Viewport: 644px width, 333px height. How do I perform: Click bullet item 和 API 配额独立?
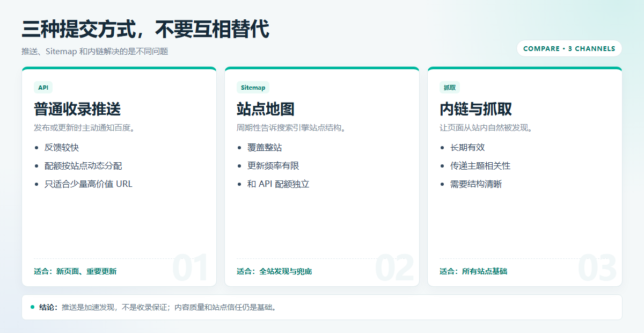(279, 184)
